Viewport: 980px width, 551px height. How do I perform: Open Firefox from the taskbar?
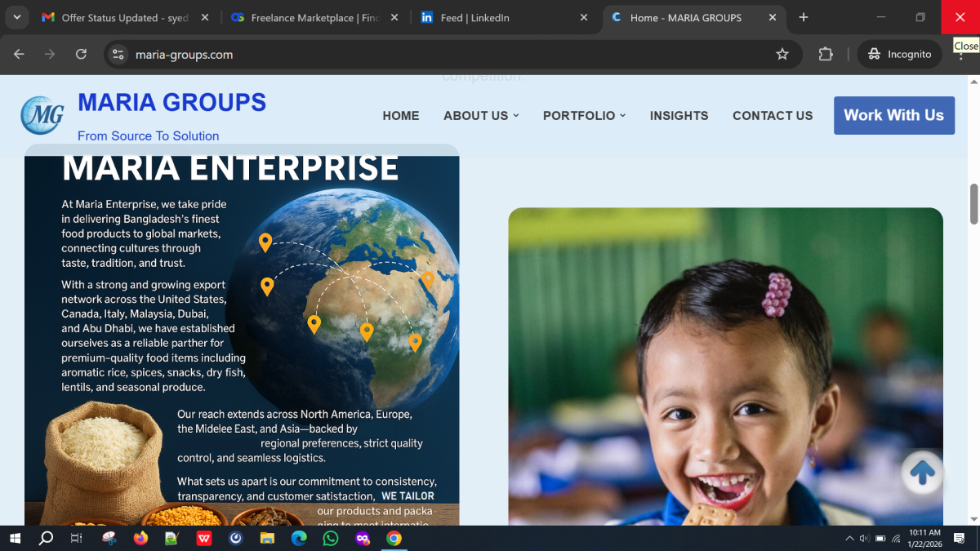(140, 539)
